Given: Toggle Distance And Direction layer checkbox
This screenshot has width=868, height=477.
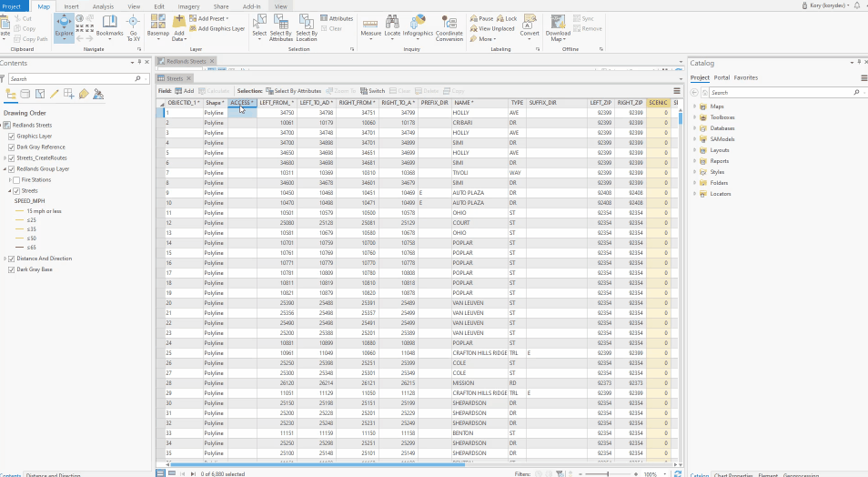Looking at the screenshot, I should [x=12, y=259].
